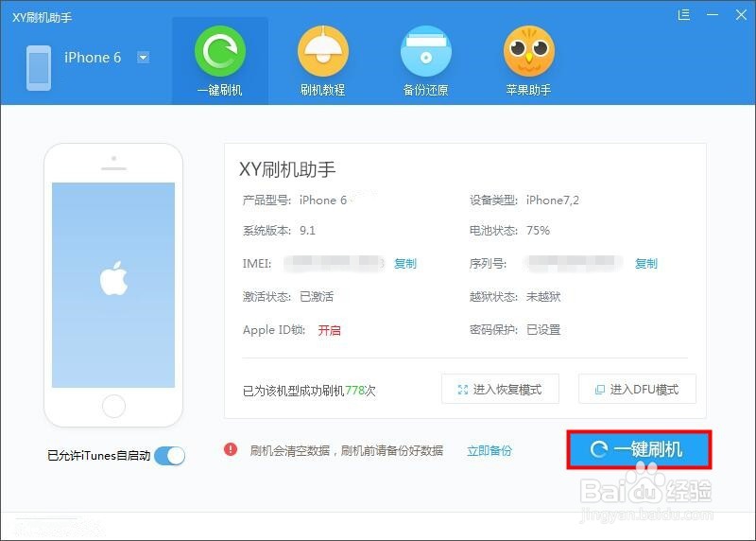This screenshot has width=756, height=541.
Task: Click the iPhone device icon in header
Action: tap(39, 68)
